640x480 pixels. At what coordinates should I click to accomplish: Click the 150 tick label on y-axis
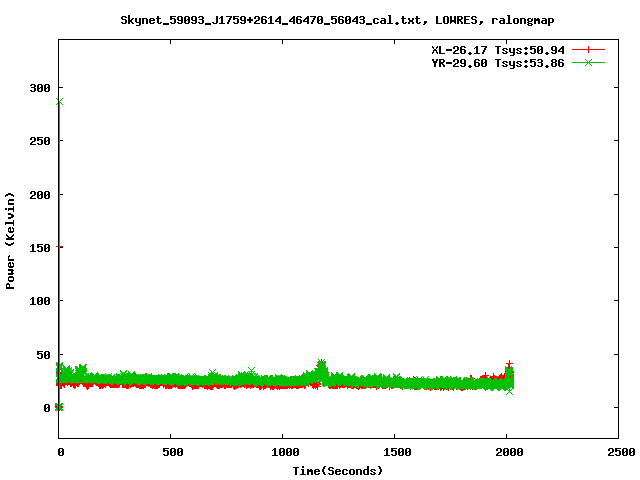[x=40, y=248]
